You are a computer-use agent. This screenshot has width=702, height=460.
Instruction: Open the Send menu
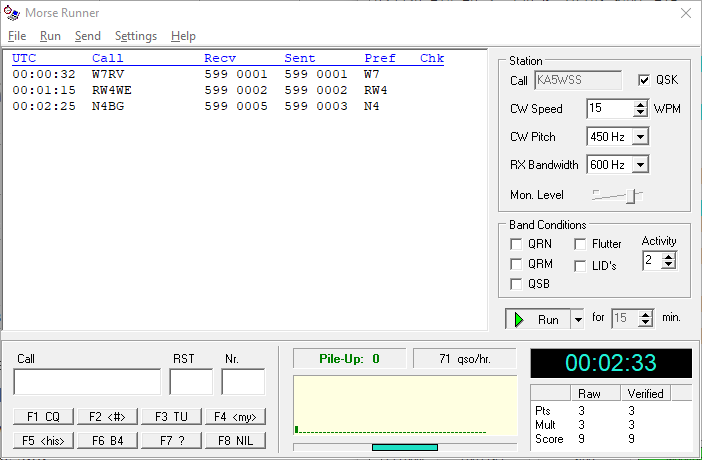pyautogui.click(x=88, y=36)
